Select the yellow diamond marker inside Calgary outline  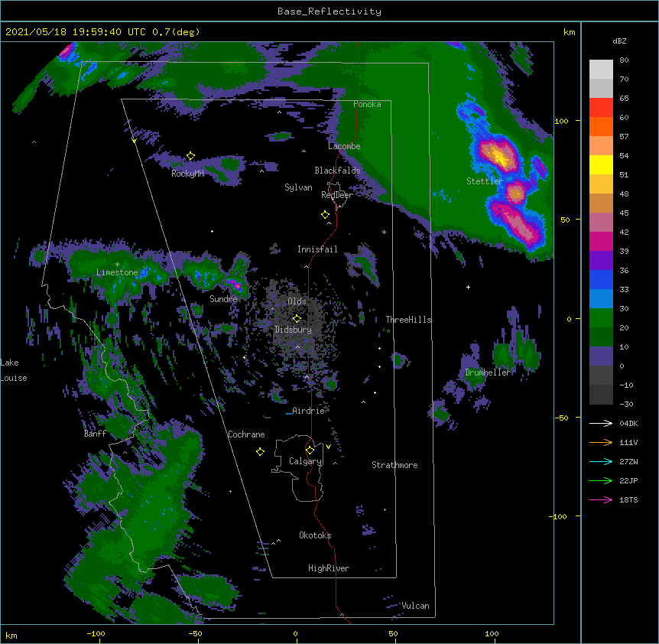pos(310,450)
